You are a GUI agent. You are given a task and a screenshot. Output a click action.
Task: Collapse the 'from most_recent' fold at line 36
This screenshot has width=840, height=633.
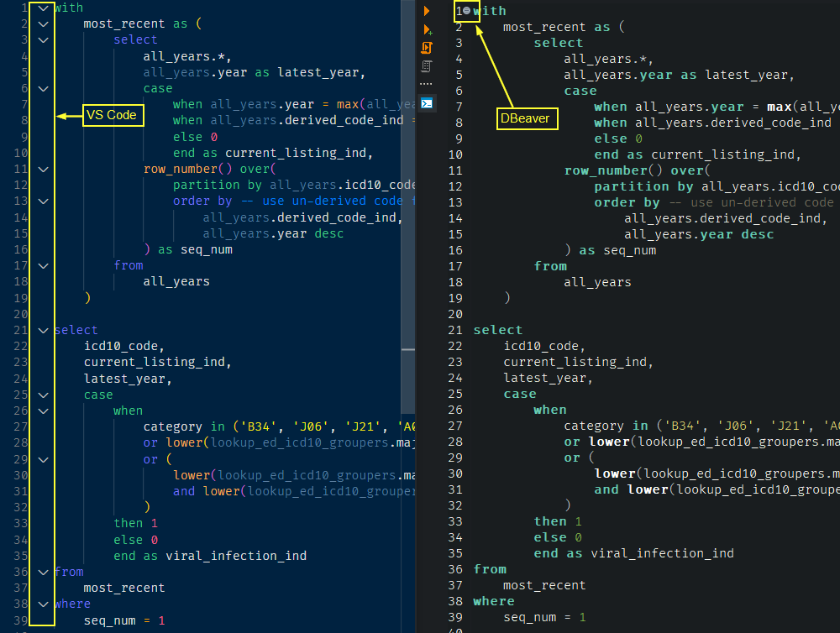(x=43, y=572)
